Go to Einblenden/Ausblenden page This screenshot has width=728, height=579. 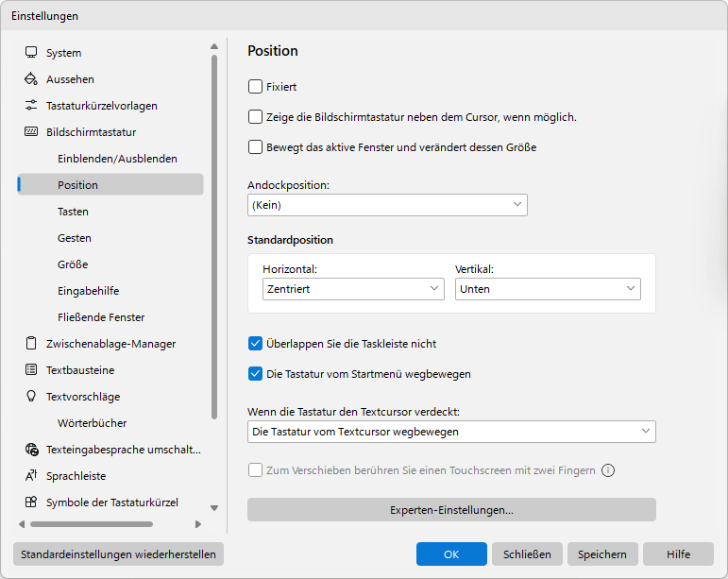tap(110, 159)
